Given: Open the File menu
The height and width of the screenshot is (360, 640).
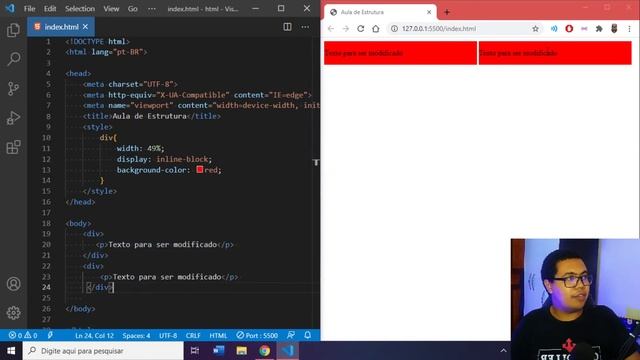Looking at the screenshot, I should pos(29,9).
